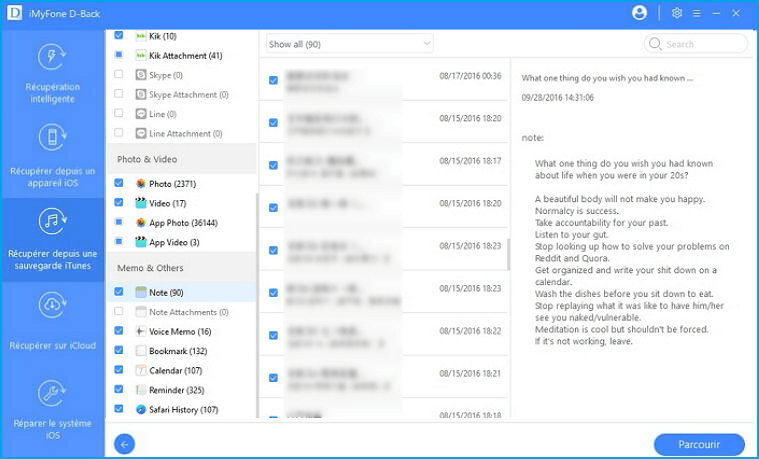759x459 pixels.
Task: Click the Kik Attachment icon
Action: pos(141,55)
